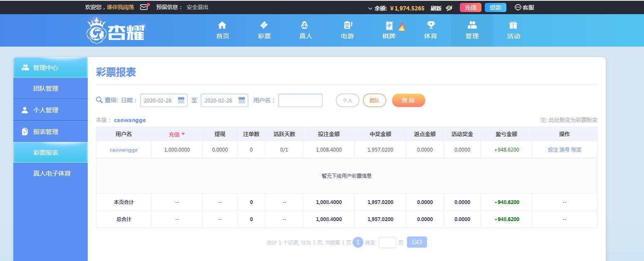The height and width of the screenshot is (261, 644).
Task: Click 用户名 column header
Action: 123,134
